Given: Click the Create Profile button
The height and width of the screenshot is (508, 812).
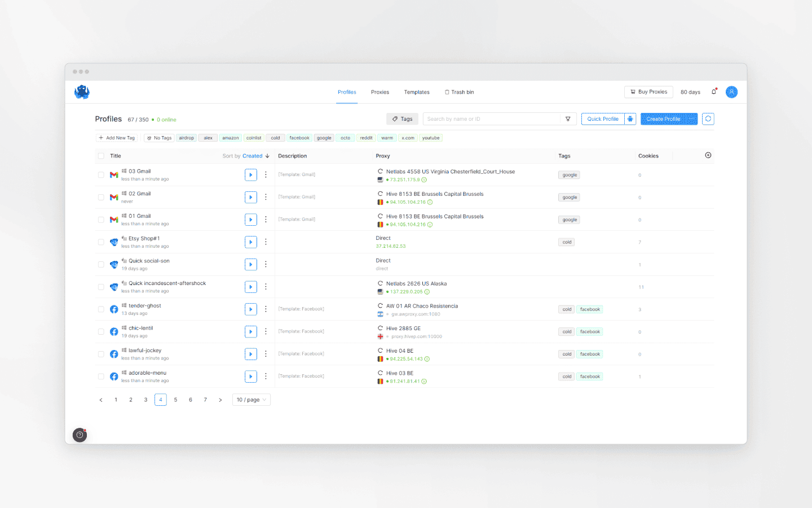Looking at the screenshot, I should [669, 119].
